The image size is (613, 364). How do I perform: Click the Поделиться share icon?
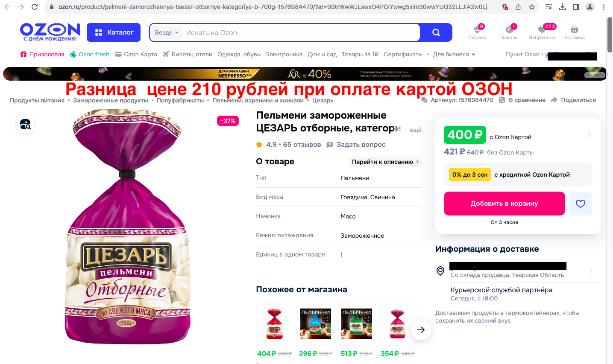[554, 100]
